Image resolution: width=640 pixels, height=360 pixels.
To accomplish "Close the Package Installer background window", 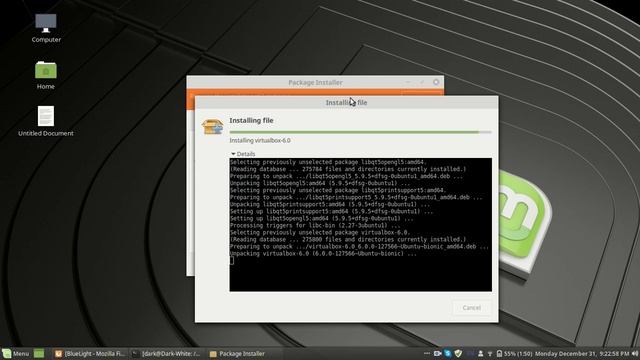I will tap(436, 82).
